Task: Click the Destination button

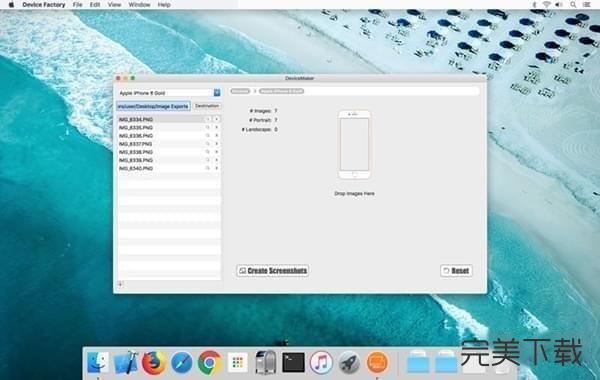Action: pos(207,106)
